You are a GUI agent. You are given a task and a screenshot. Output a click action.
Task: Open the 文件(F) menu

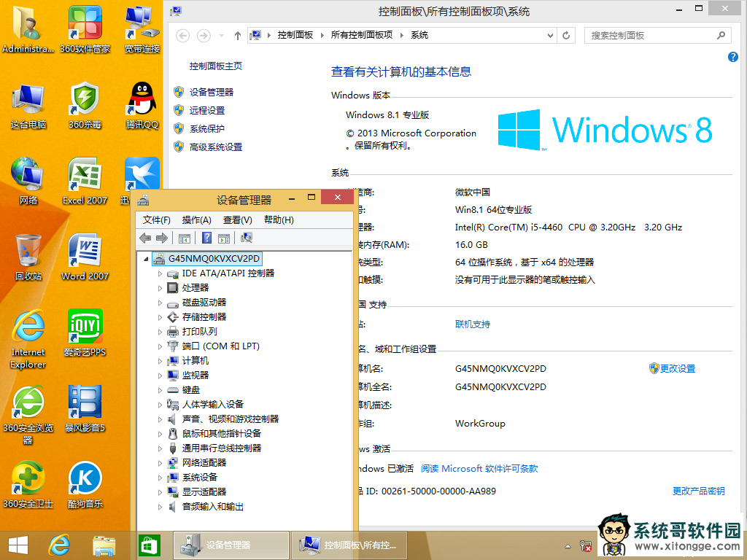156,220
